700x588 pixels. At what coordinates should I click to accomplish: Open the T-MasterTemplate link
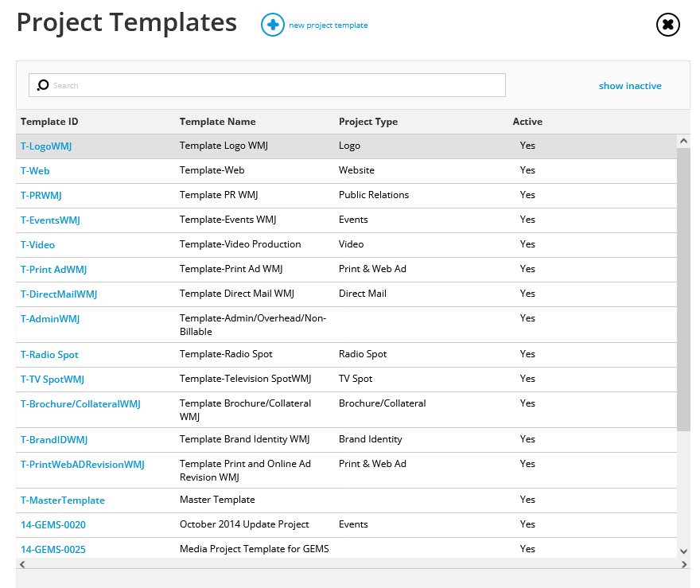(x=63, y=500)
